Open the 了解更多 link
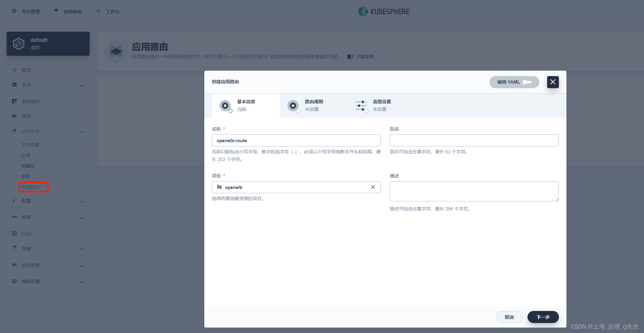The image size is (644, 333). [365, 57]
